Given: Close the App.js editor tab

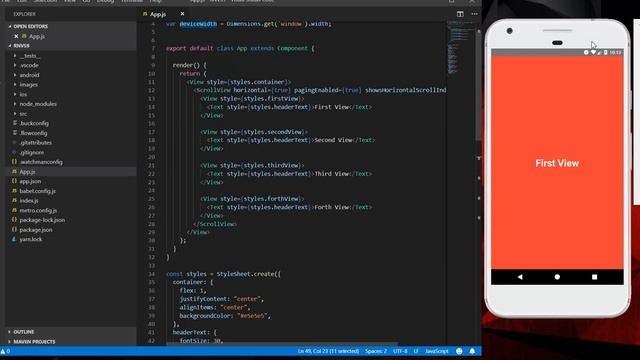Looking at the screenshot, I should click(182, 14).
